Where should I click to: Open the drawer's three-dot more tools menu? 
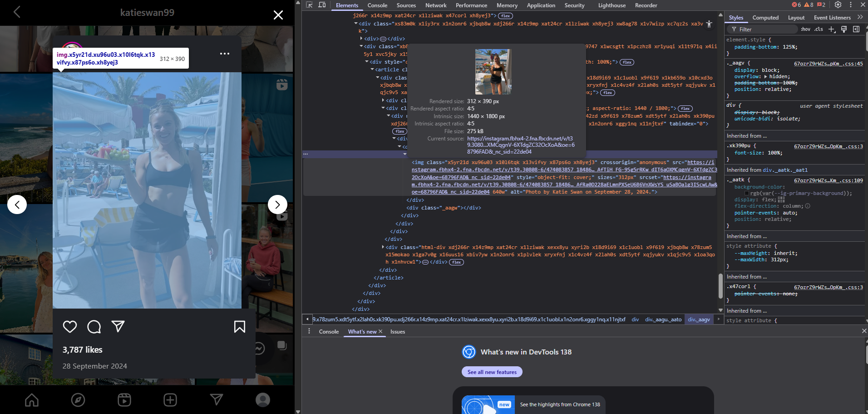pos(309,331)
